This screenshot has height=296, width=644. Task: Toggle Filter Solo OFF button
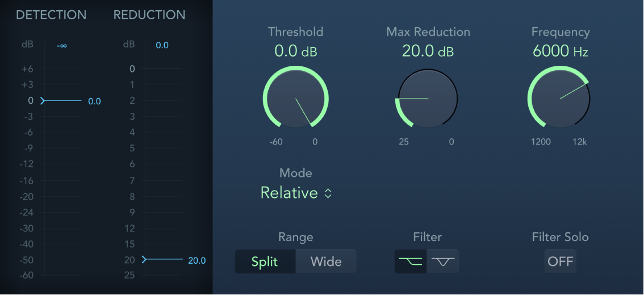(x=560, y=261)
